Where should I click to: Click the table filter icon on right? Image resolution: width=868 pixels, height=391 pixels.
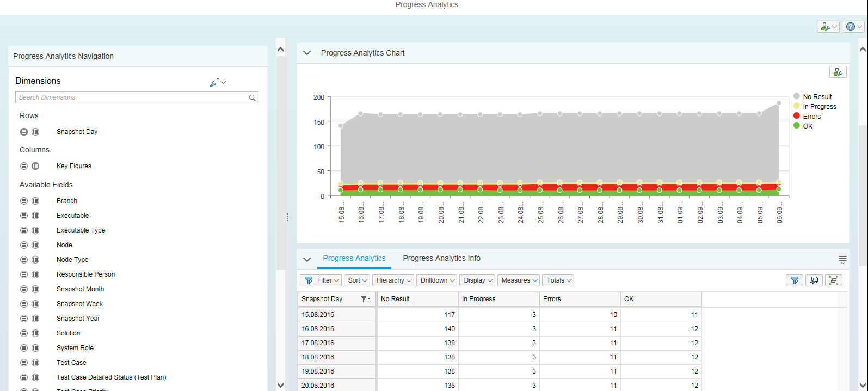(x=795, y=280)
